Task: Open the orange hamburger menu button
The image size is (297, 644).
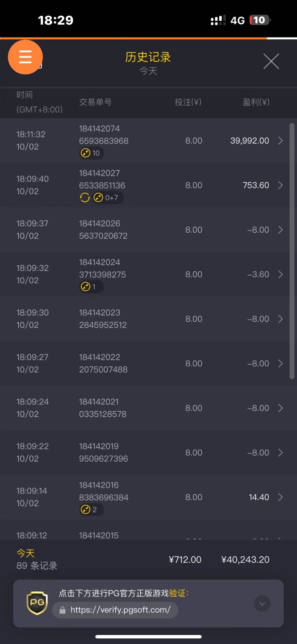Action: [x=25, y=57]
